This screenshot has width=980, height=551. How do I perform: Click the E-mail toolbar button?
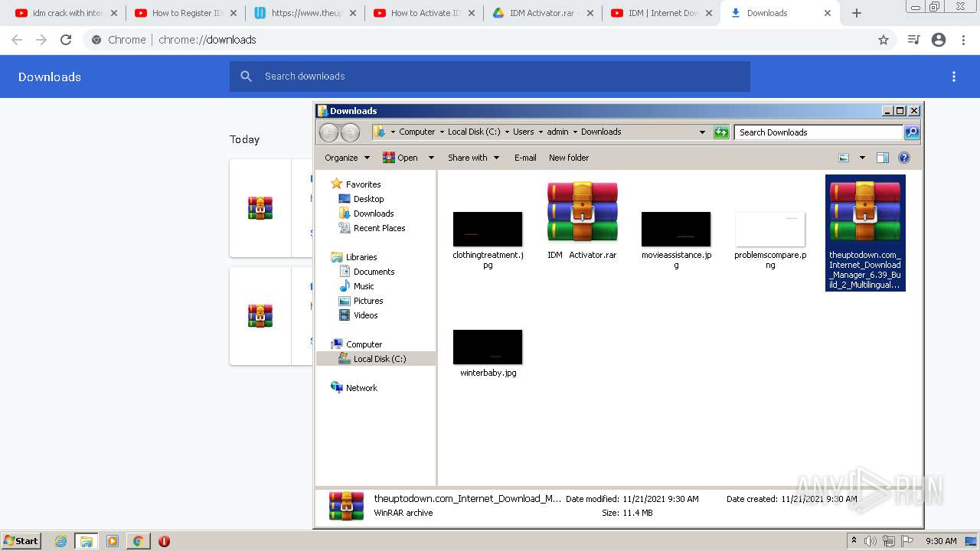pyautogui.click(x=525, y=158)
